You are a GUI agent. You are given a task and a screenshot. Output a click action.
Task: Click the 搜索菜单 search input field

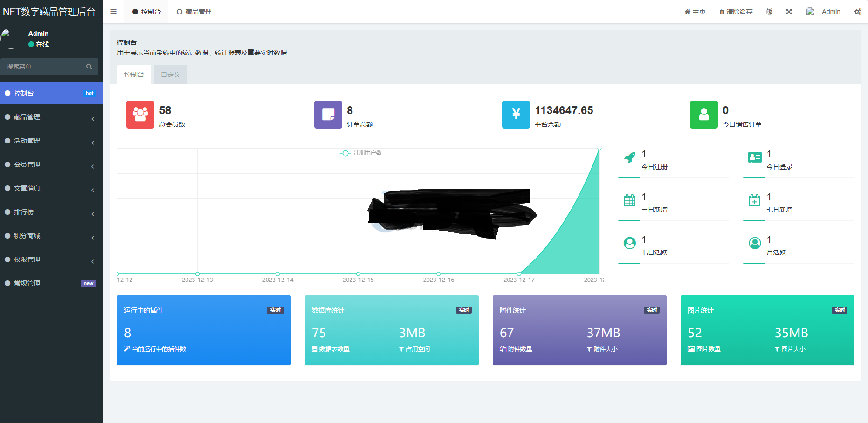pyautogui.click(x=44, y=67)
